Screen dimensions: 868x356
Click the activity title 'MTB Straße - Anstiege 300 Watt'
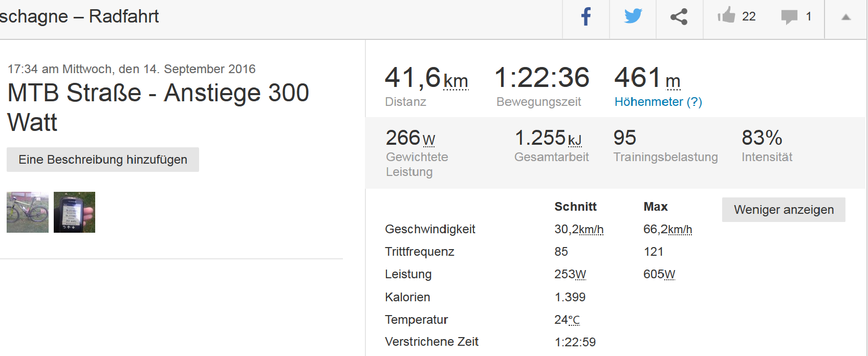tap(158, 107)
